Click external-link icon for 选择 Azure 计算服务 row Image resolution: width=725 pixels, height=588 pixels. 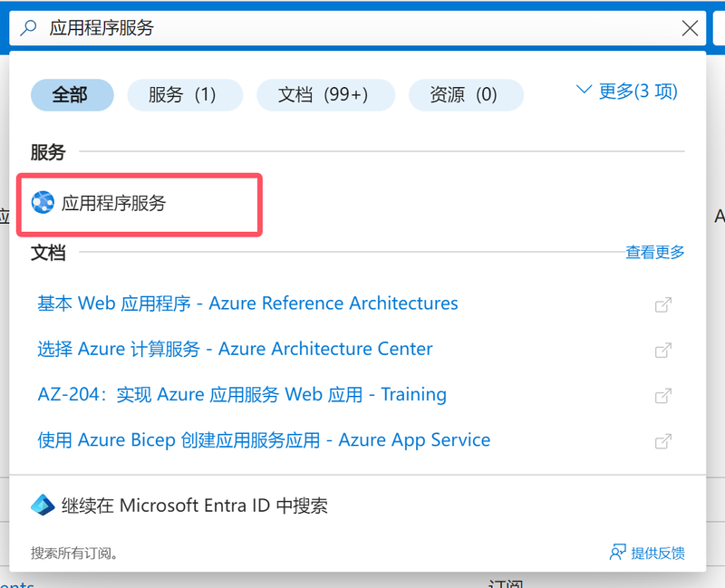(x=663, y=350)
